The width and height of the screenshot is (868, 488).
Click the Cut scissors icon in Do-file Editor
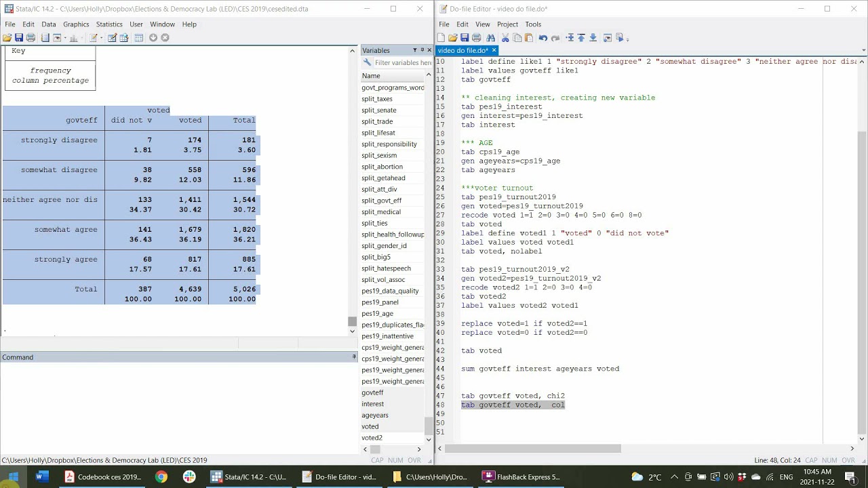(505, 38)
